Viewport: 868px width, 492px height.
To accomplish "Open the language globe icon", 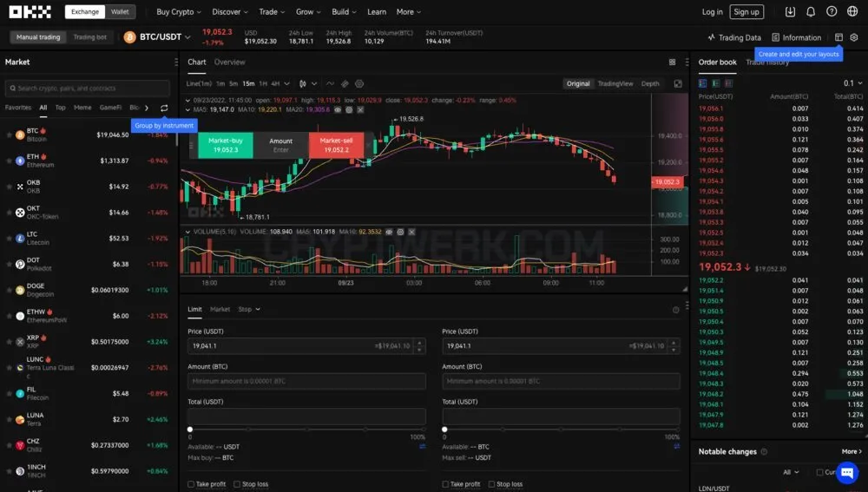I will click(852, 11).
